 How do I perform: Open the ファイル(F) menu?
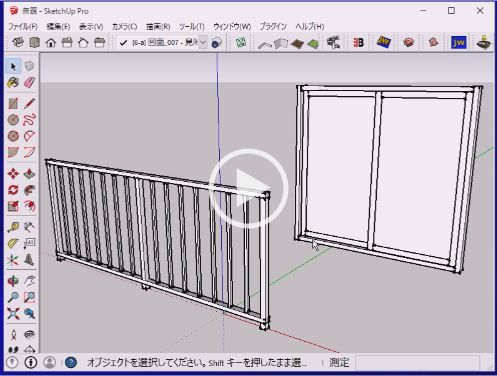click(x=22, y=26)
